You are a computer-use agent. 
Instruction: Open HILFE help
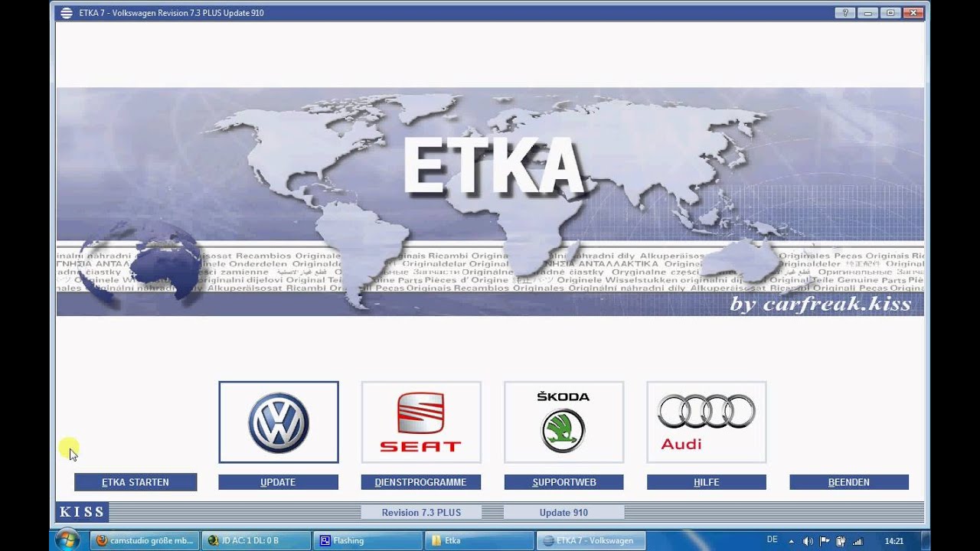pyautogui.click(x=706, y=482)
